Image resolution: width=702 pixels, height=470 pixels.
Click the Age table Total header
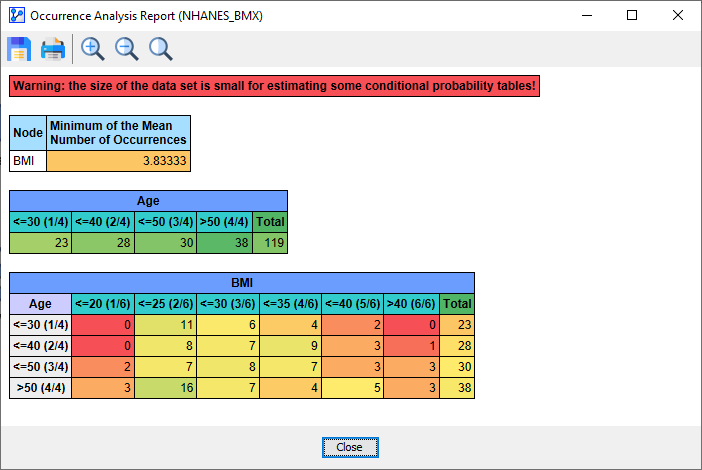pos(270,222)
